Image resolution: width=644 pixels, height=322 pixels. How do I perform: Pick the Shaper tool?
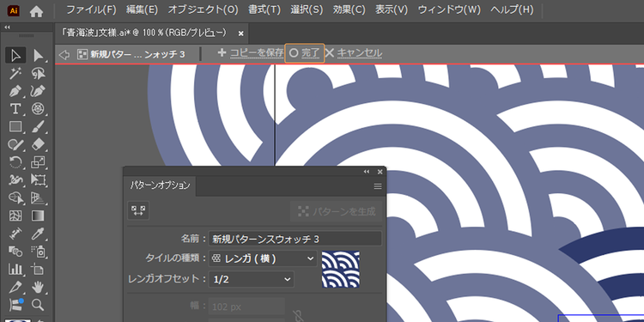click(x=15, y=144)
